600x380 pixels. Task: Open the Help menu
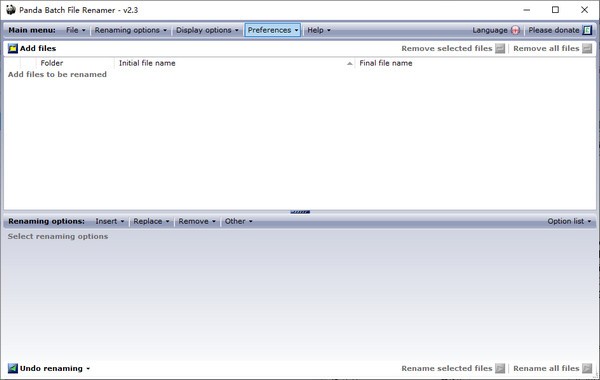(318, 30)
